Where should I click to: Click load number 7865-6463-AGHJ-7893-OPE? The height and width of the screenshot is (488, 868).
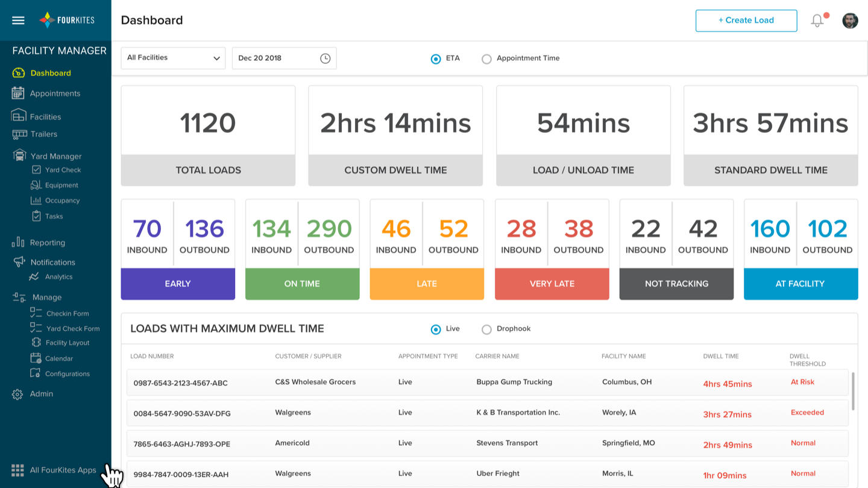(182, 444)
